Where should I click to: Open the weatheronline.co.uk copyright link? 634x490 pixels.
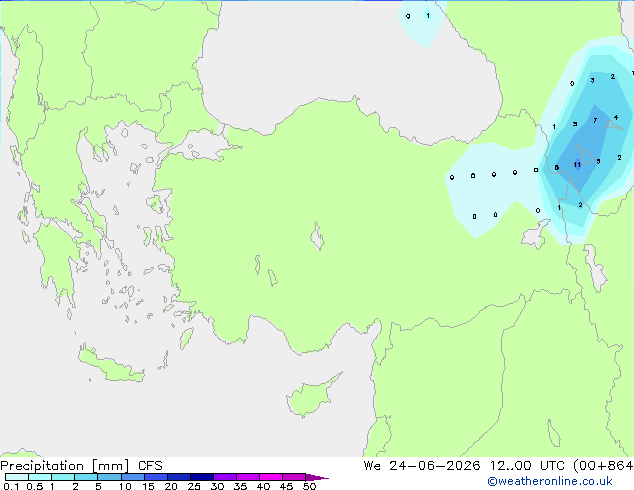(x=550, y=481)
